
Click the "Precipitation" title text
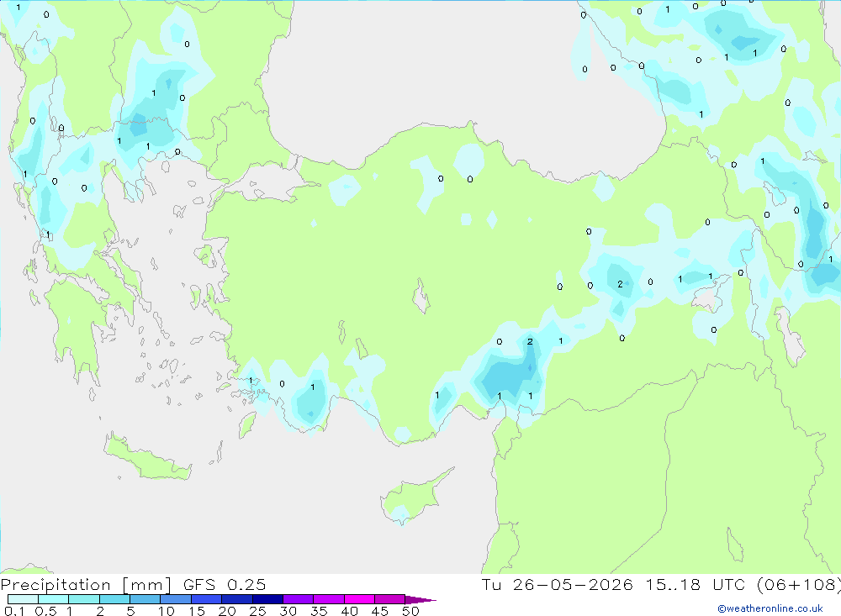(x=56, y=585)
